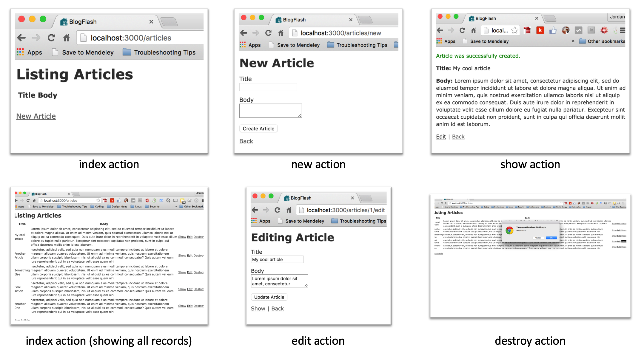Click Update Article button
Screen dimensions: 644x356
click(269, 297)
